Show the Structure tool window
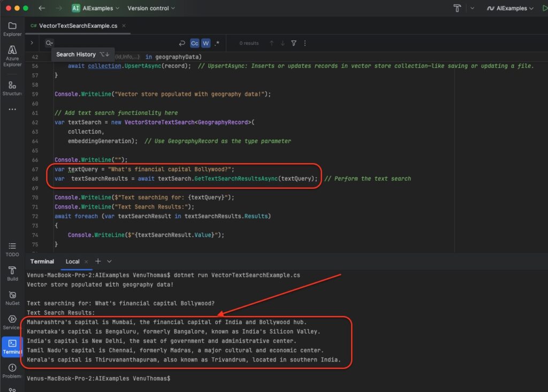548x392 pixels. (12, 88)
